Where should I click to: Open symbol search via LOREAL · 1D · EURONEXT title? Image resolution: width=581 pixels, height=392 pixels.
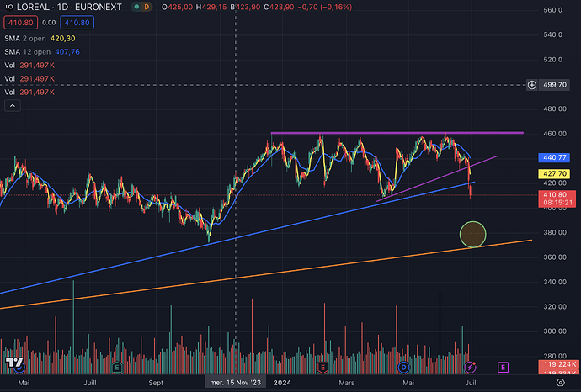[x=69, y=7]
